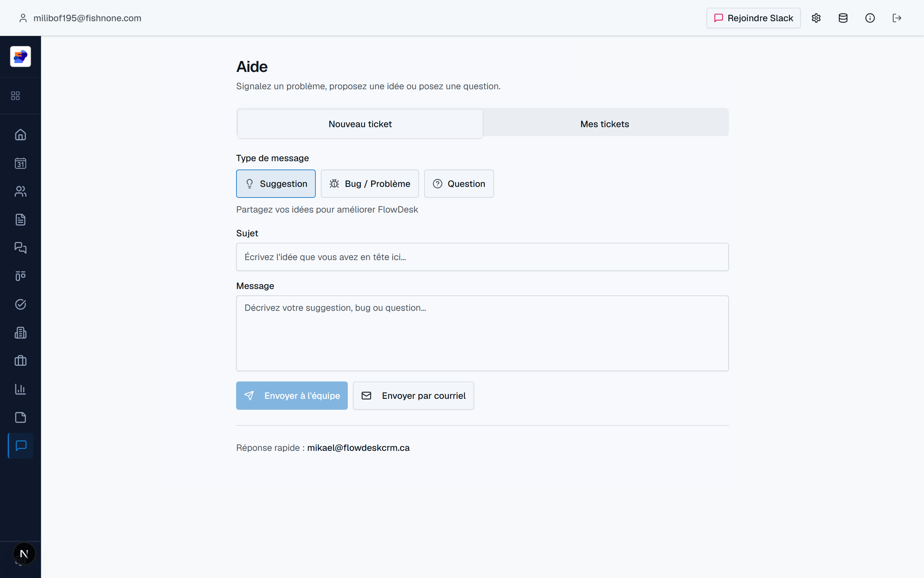Open the sticky note sidebar icon
This screenshot has height=578, width=924.
[x=21, y=417]
